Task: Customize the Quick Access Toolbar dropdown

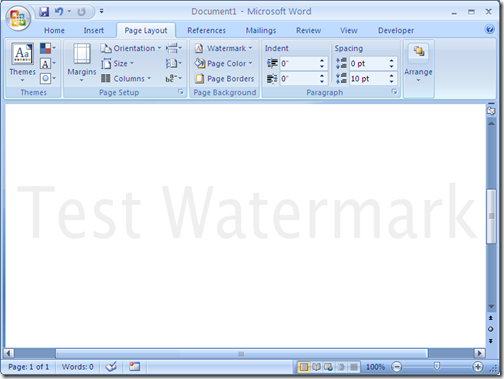Action: (101, 12)
